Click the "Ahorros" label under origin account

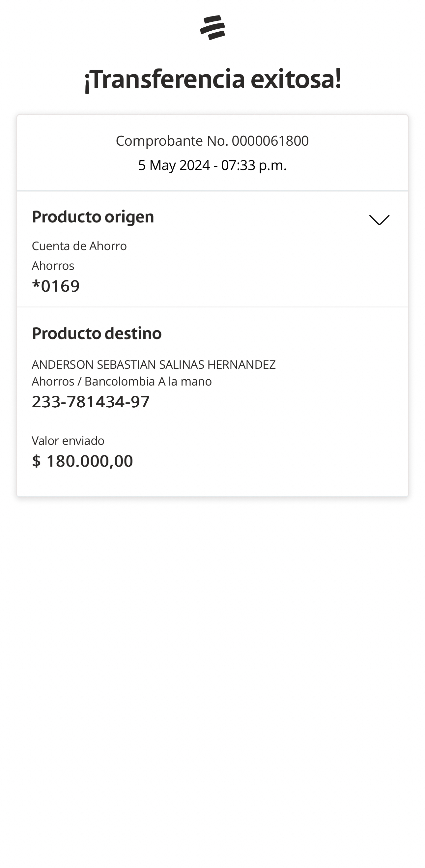pyautogui.click(x=53, y=266)
